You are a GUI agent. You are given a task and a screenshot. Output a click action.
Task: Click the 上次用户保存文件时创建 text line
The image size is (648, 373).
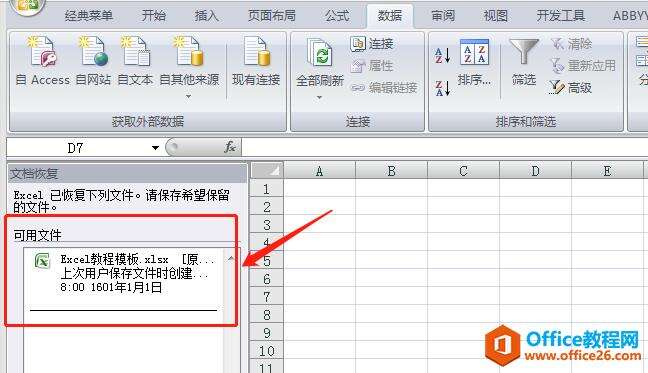[x=134, y=273]
